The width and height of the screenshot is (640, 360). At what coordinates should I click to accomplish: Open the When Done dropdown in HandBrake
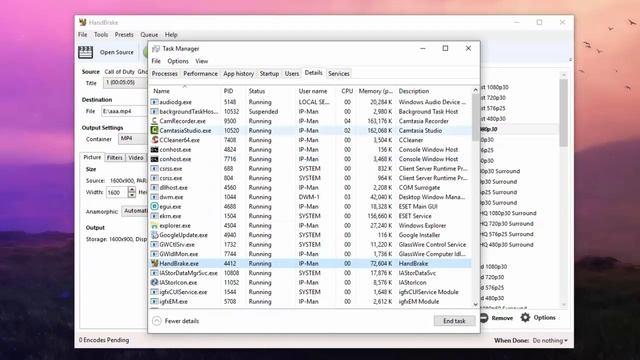point(550,340)
